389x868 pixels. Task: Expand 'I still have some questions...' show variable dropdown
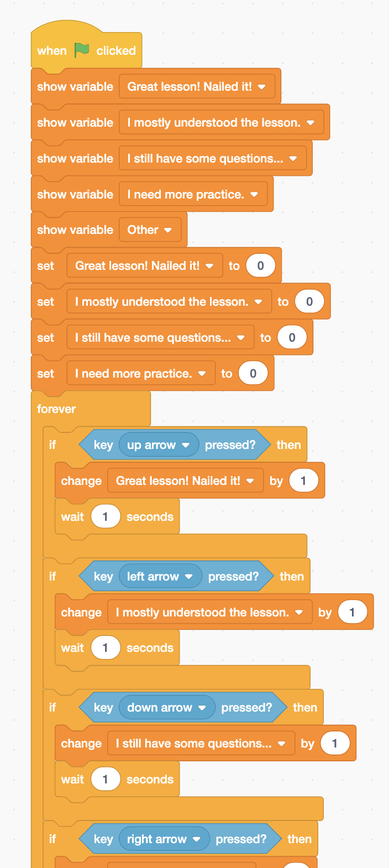pyautogui.click(x=293, y=159)
